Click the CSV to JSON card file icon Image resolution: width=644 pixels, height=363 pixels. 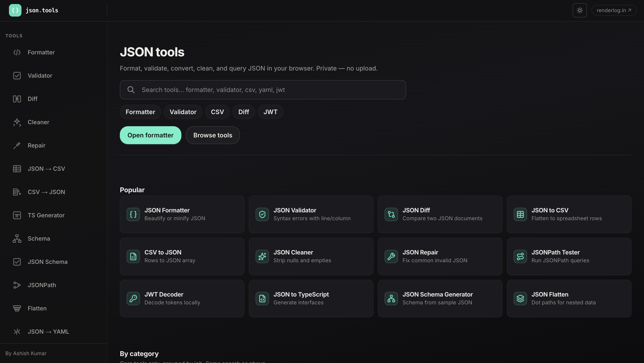coord(133,256)
